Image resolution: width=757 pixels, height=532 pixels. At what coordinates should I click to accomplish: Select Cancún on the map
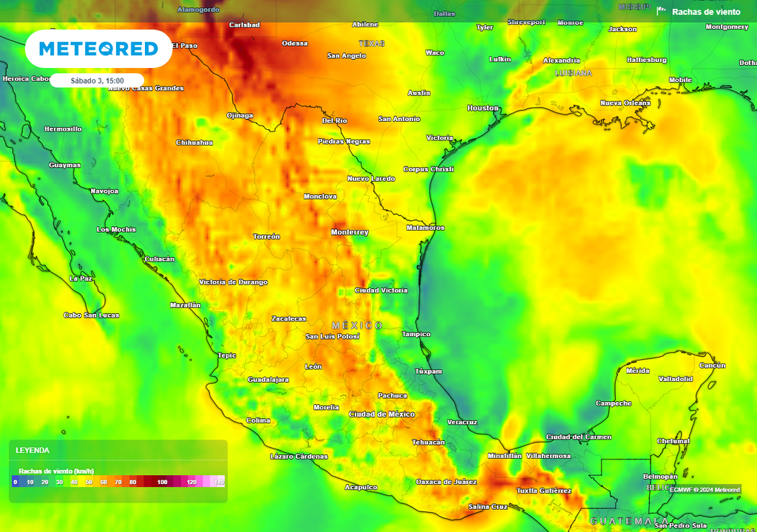coord(713,365)
